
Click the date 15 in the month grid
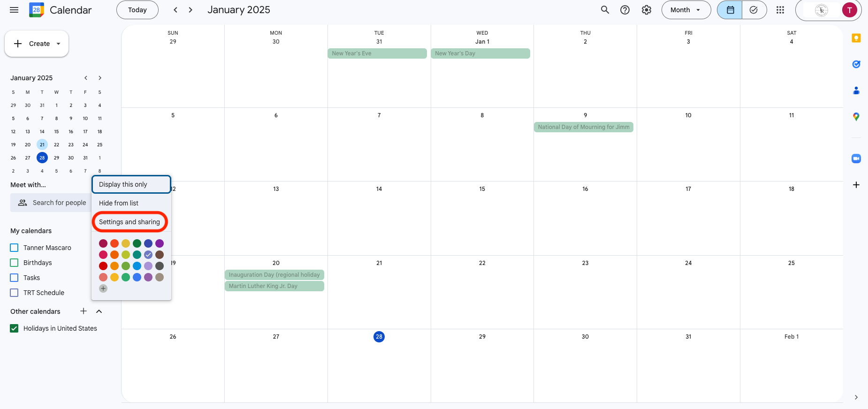pos(482,189)
